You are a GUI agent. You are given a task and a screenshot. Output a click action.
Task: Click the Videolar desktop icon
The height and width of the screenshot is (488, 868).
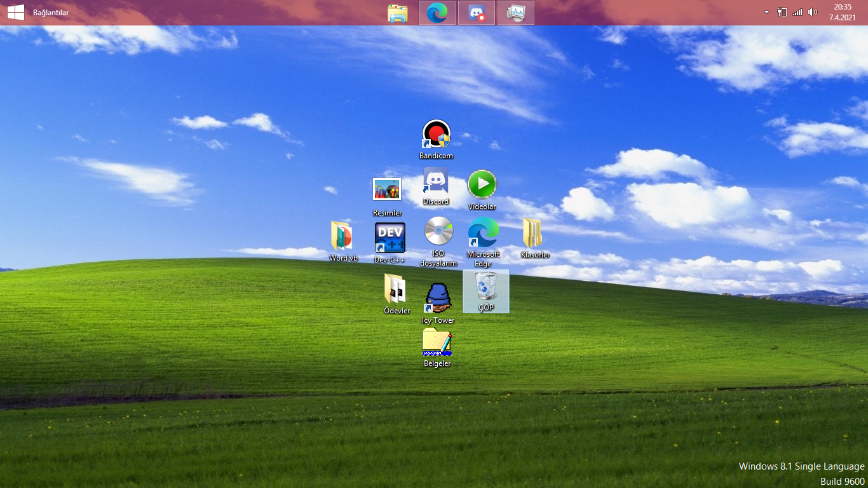coord(482,190)
